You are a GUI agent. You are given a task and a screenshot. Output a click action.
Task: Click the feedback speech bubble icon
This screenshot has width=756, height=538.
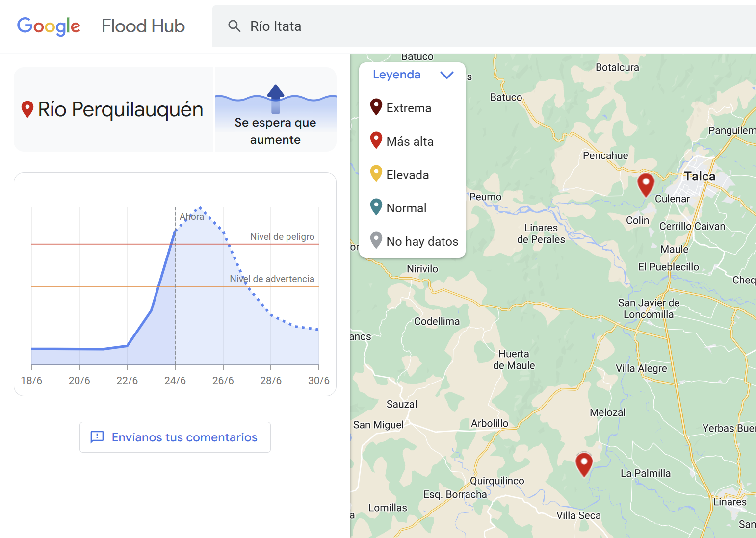click(97, 437)
